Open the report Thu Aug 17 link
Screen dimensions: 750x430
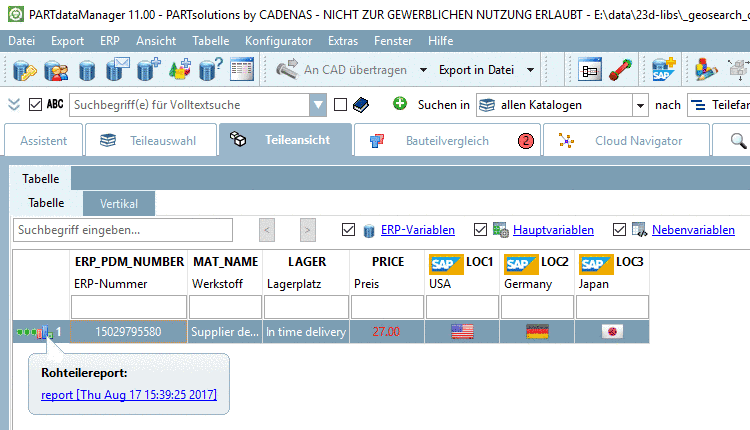click(129, 395)
